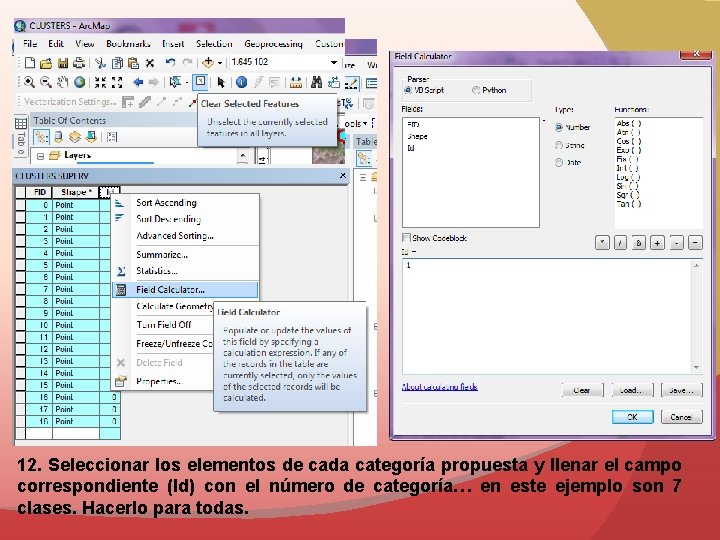Image resolution: width=720 pixels, height=540 pixels.
Task: Click the Add Data icon
Action: (x=208, y=62)
